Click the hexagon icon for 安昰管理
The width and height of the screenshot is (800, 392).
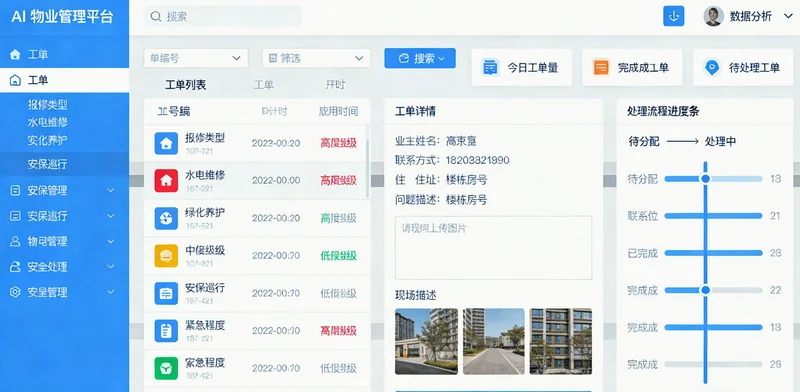click(x=15, y=292)
